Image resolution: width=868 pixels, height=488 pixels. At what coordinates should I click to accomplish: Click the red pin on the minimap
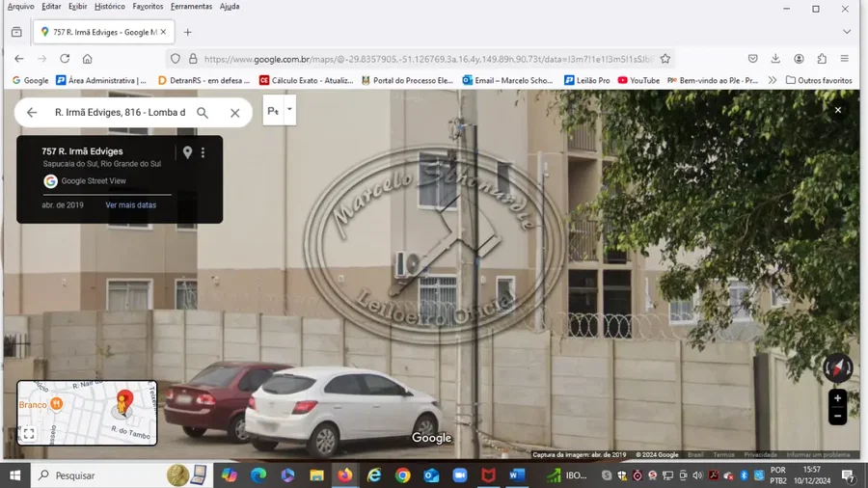click(124, 400)
